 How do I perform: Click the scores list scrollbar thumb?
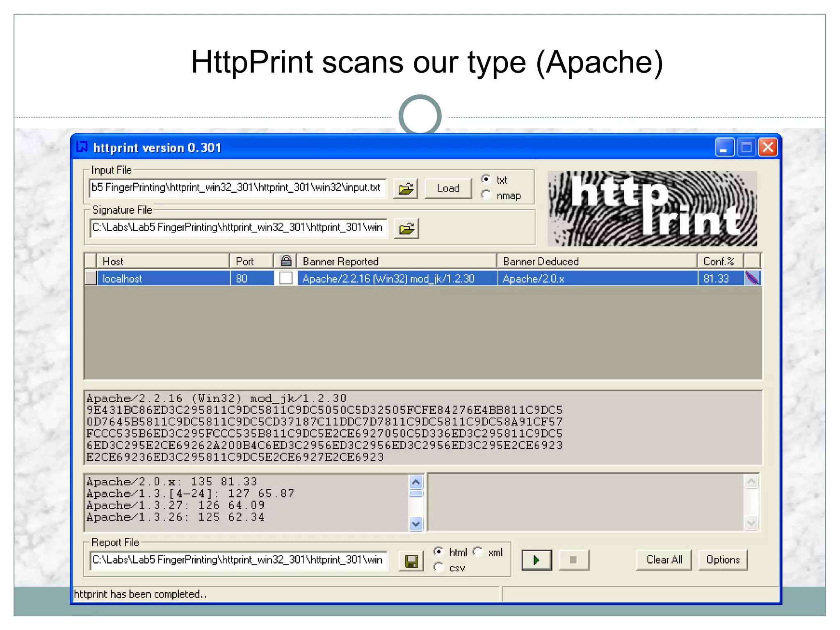(416, 493)
